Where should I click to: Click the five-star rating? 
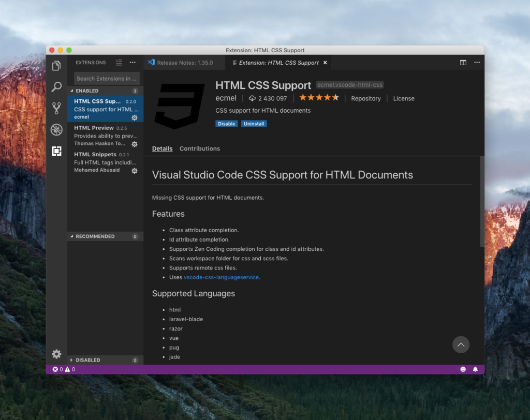pyautogui.click(x=319, y=98)
